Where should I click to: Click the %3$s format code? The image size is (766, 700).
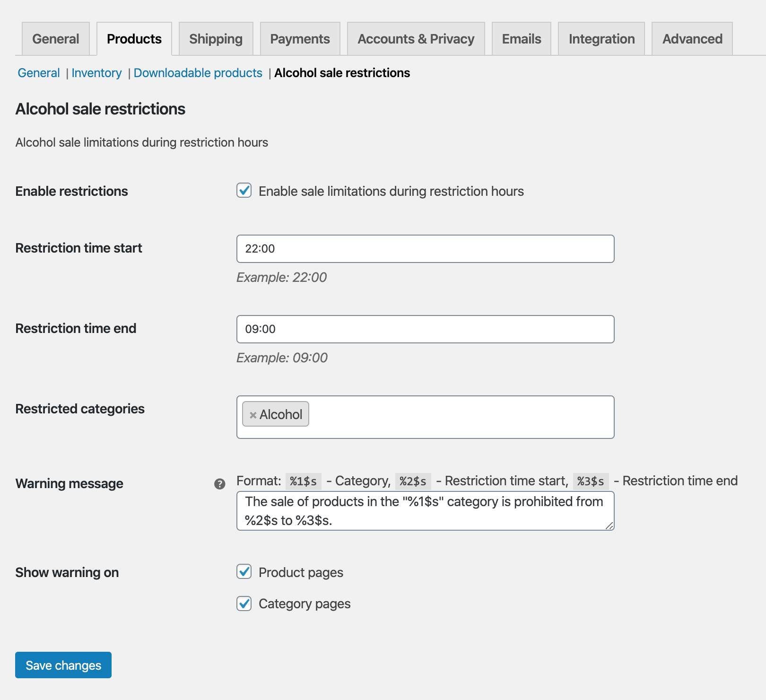tap(591, 481)
